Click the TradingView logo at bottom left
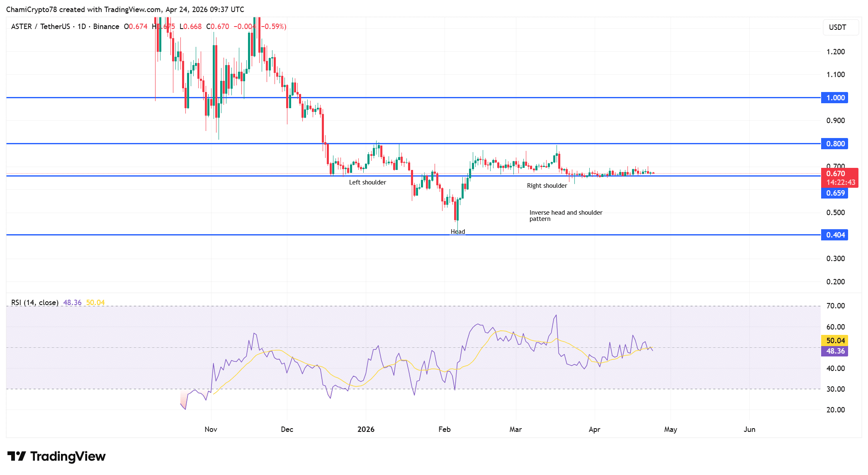The width and height of the screenshot is (868, 475). click(56, 456)
